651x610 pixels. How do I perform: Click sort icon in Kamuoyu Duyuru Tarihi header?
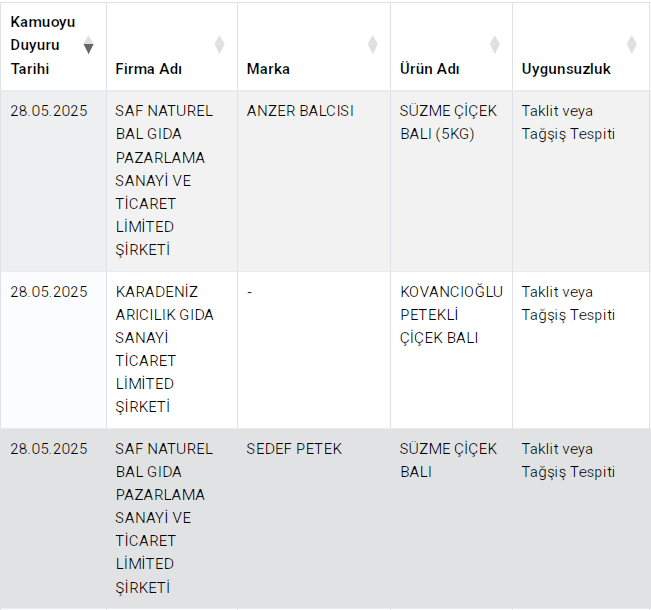tap(89, 45)
